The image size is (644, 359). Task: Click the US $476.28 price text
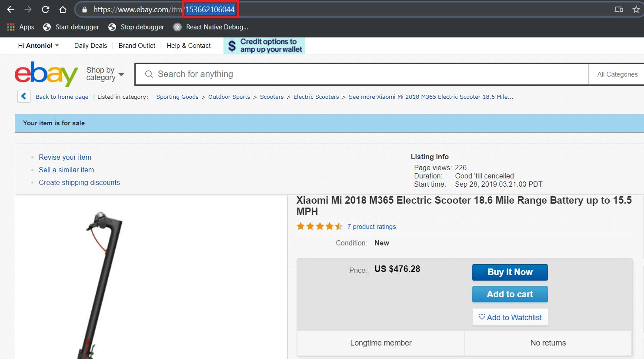point(397,269)
